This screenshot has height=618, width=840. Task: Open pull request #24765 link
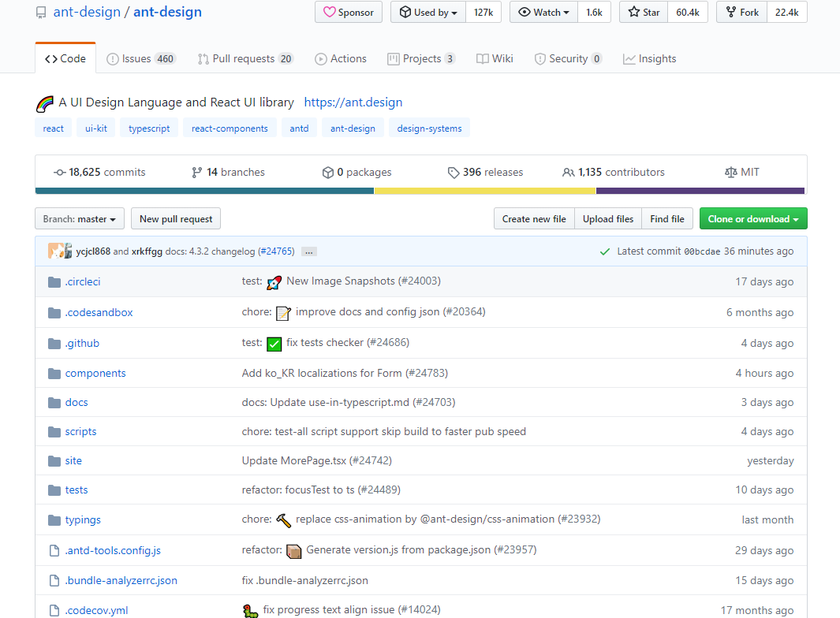(x=276, y=251)
